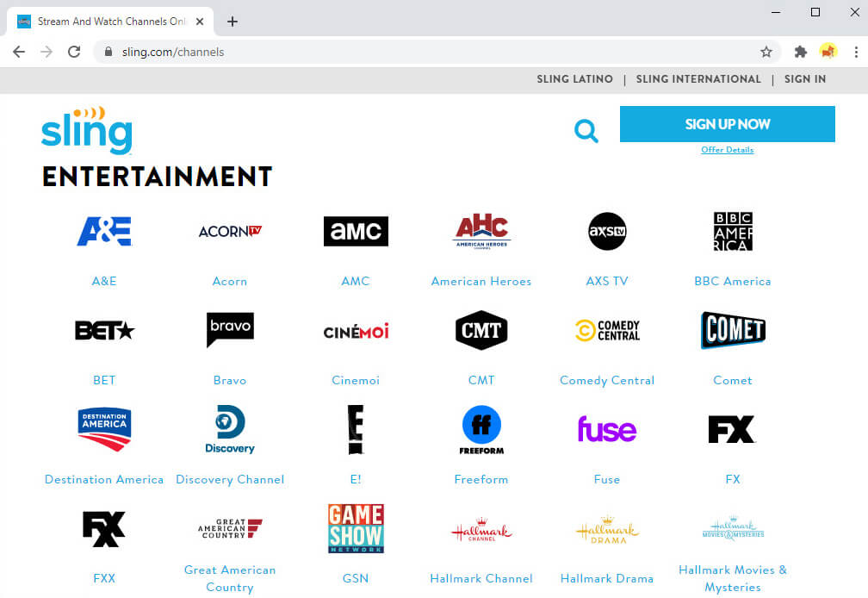Open the Acorn TV logo
This screenshot has width=868, height=598.
(230, 231)
